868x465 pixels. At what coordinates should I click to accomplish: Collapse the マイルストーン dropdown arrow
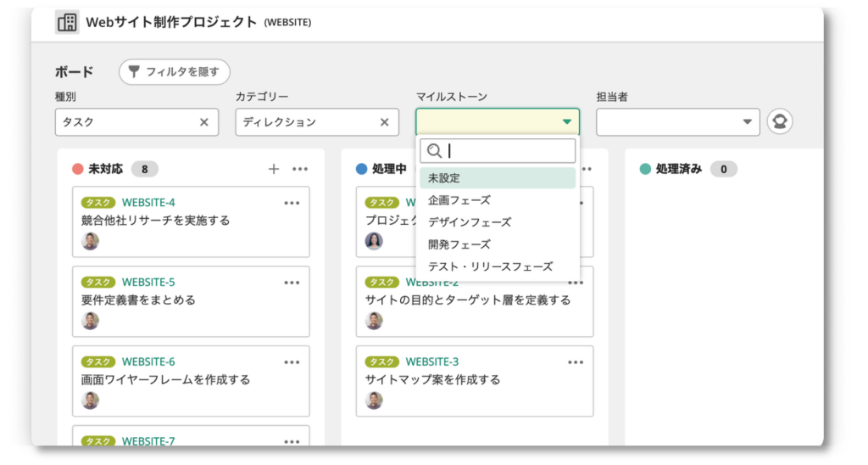566,122
